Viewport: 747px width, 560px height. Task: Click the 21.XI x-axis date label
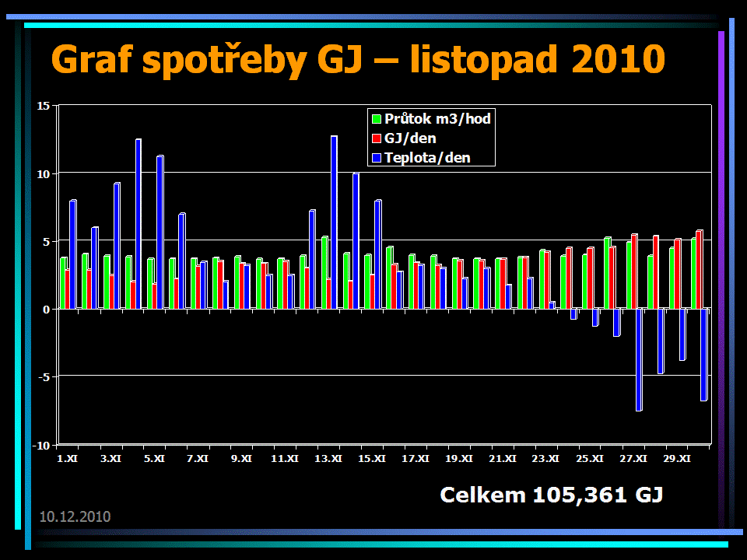(503, 459)
